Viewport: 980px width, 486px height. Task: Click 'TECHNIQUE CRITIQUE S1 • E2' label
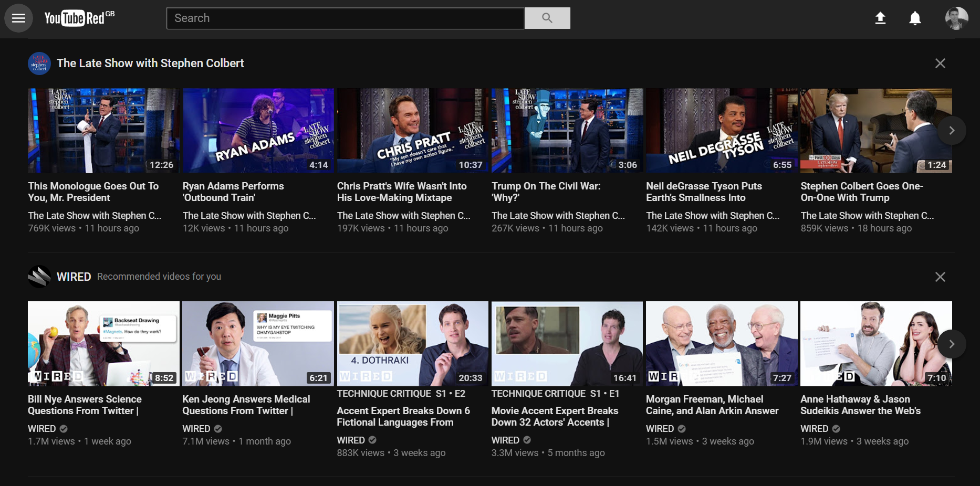pos(401,394)
